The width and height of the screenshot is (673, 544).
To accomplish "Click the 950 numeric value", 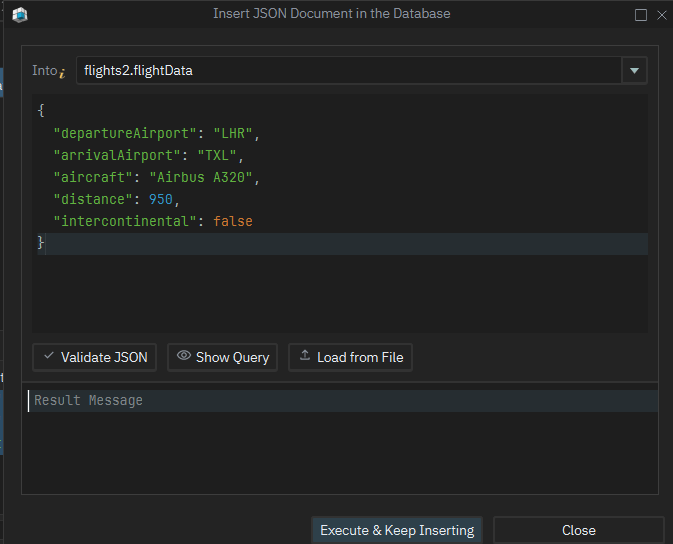I will pyautogui.click(x=161, y=199).
